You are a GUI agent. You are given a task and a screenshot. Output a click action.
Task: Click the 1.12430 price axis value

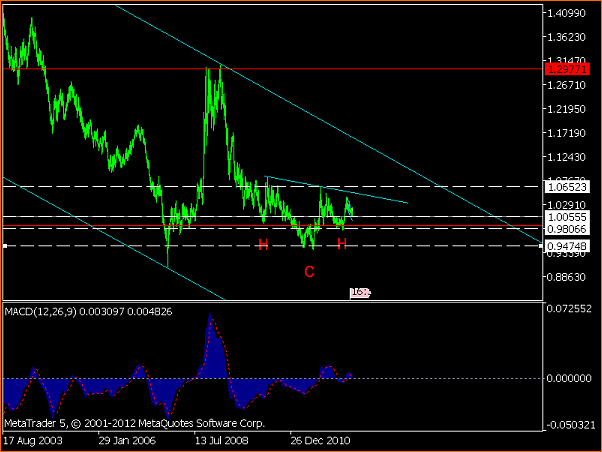(x=566, y=157)
